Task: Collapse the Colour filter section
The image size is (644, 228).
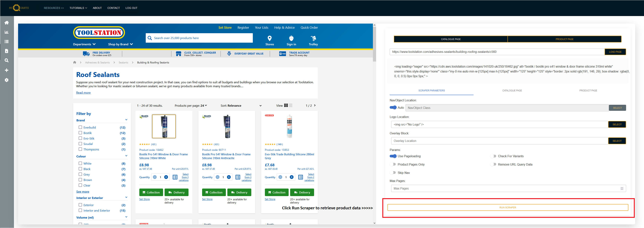Action: coord(126,156)
